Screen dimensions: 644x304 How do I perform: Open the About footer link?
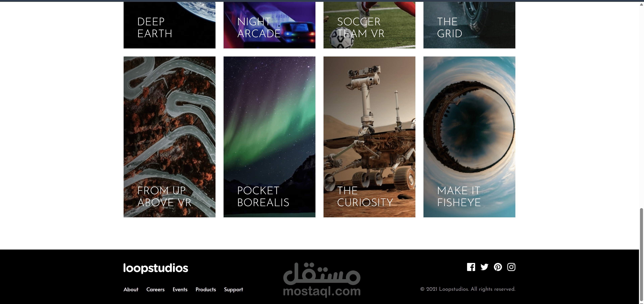click(x=131, y=289)
